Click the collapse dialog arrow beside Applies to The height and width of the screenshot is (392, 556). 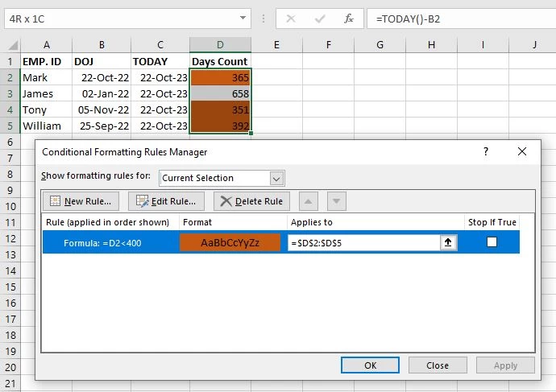pyautogui.click(x=448, y=242)
